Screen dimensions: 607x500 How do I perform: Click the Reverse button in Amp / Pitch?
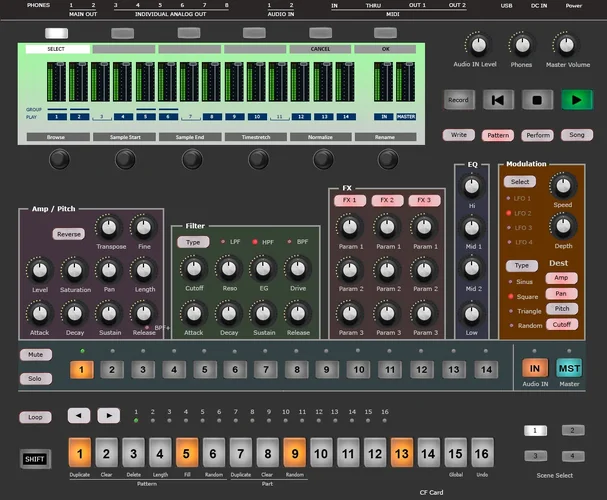click(x=69, y=234)
